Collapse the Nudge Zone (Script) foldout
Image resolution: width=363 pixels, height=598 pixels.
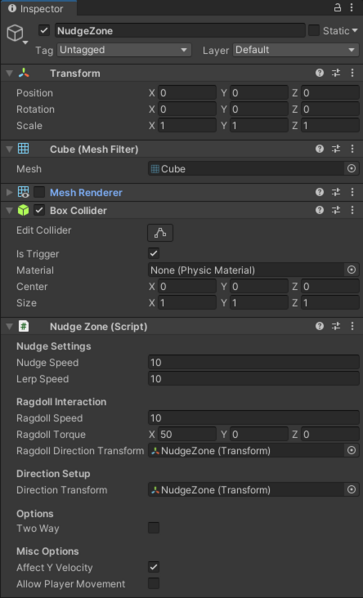[9, 326]
